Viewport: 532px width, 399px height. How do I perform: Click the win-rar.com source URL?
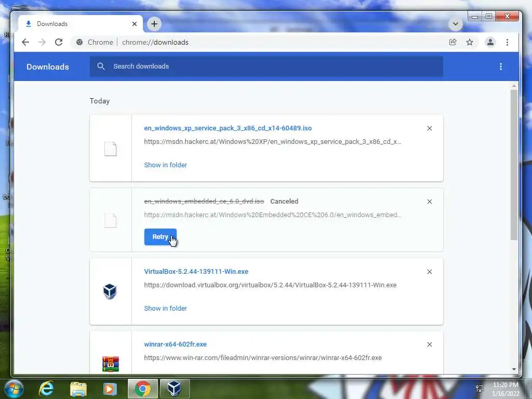click(x=263, y=357)
